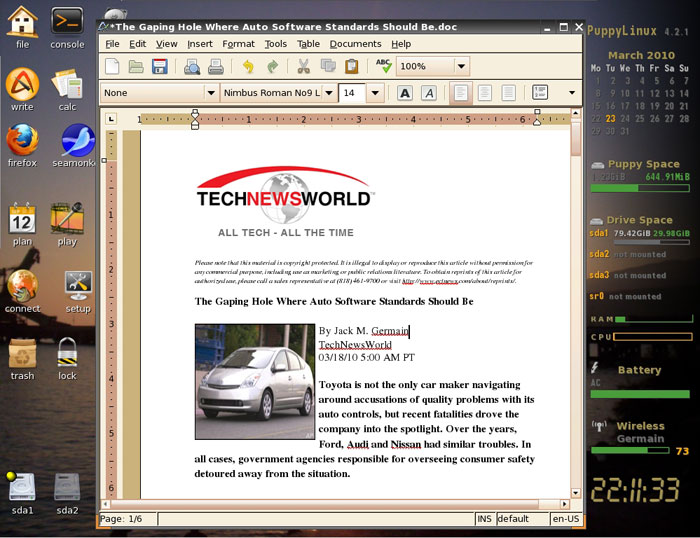Save the document with floppy icon

159,67
